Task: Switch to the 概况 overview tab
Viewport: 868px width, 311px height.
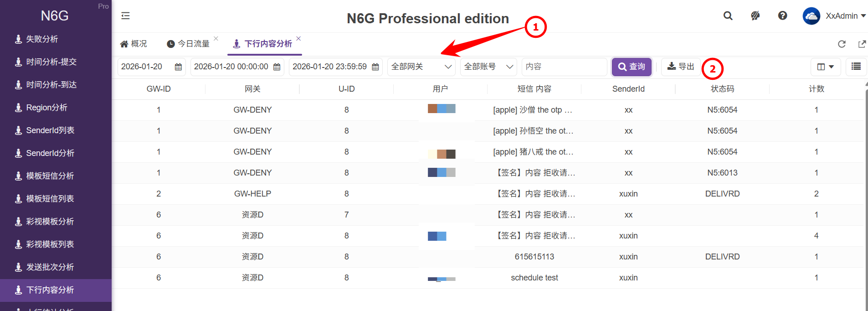Action: coord(134,44)
